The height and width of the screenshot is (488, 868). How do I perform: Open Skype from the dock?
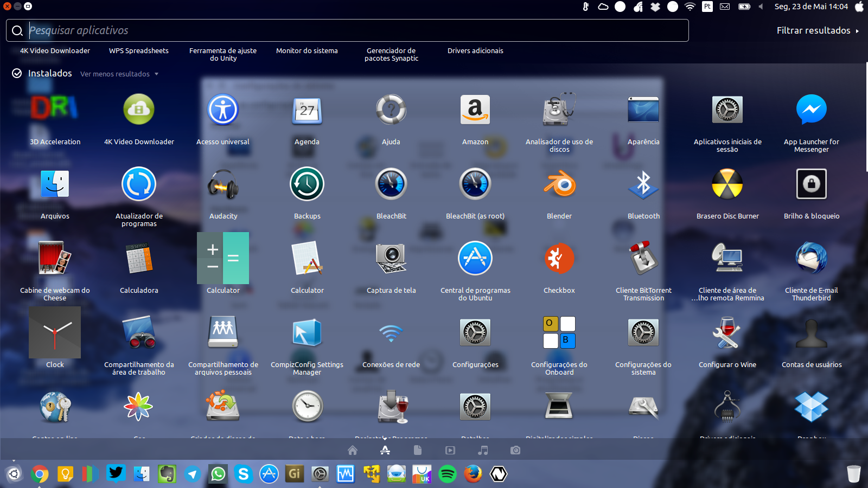click(244, 474)
